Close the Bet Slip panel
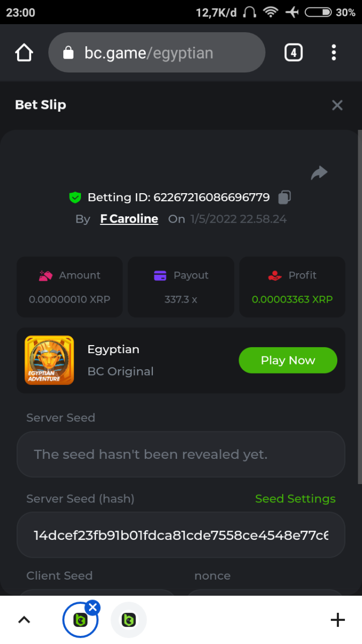This screenshot has width=362, height=644. click(337, 105)
